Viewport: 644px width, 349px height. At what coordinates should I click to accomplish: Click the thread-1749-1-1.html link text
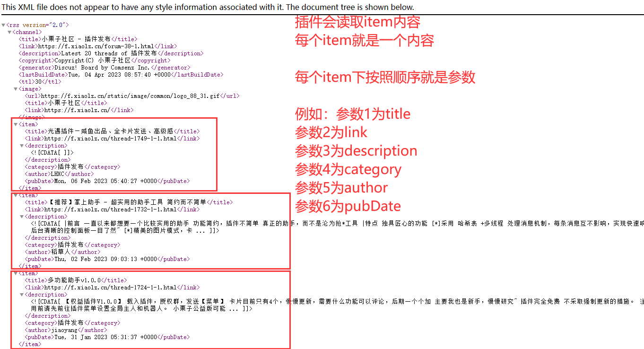110,139
